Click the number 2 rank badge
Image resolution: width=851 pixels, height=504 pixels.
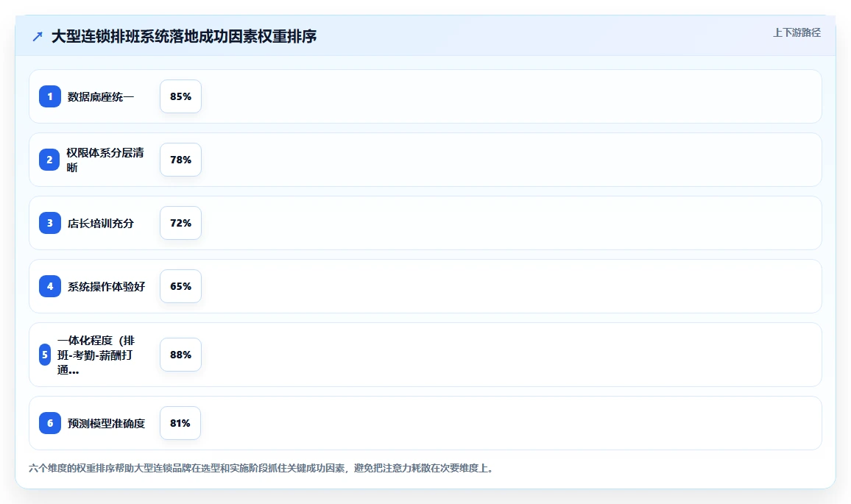49,160
